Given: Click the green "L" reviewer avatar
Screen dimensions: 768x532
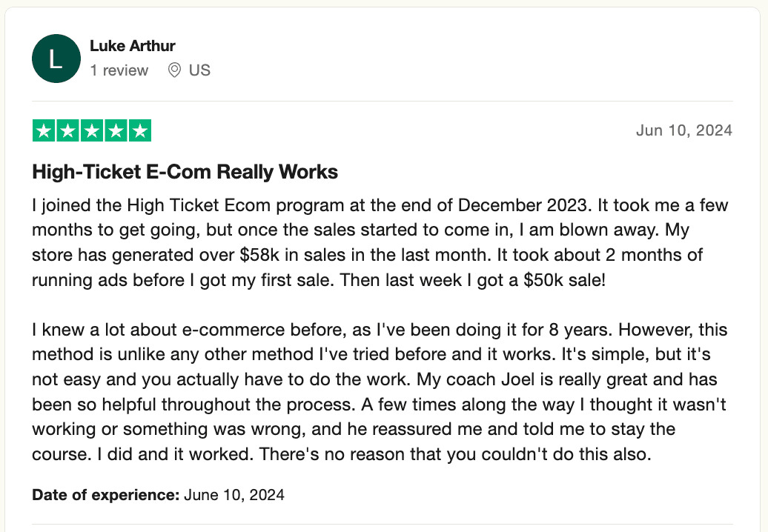Looking at the screenshot, I should click(x=56, y=59).
